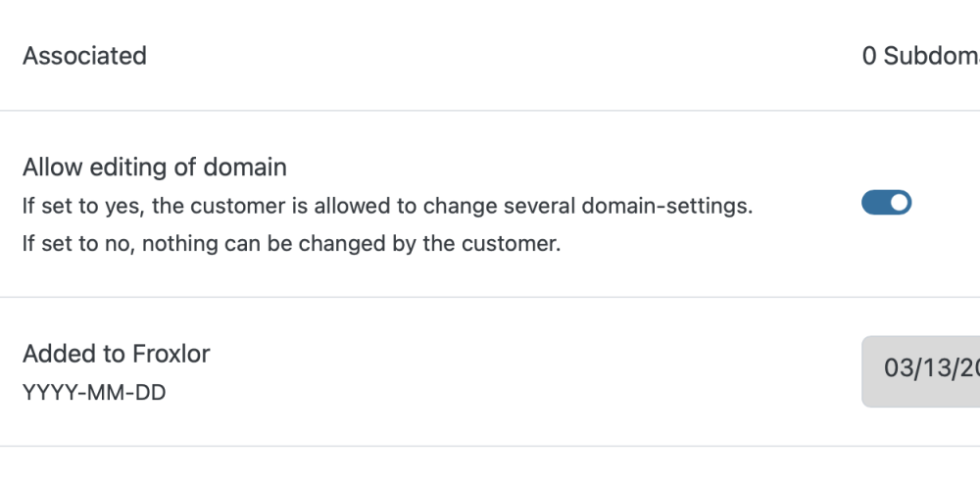Click the divider line below the date row
This screenshot has width=980, height=483.
(x=490, y=447)
